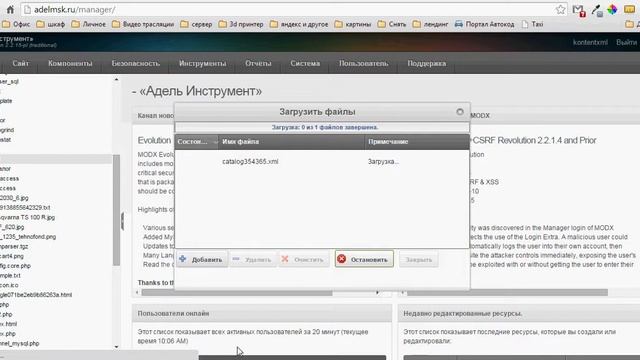Open the Снять bookmarks folder
The width and height of the screenshot is (640, 360).
click(x=392, y=24)
